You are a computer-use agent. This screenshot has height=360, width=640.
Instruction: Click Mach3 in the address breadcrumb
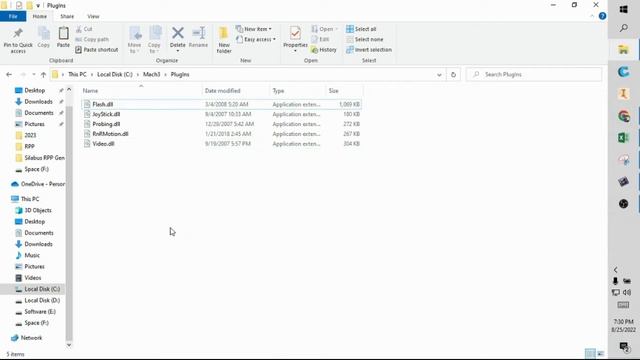[151, 74]
